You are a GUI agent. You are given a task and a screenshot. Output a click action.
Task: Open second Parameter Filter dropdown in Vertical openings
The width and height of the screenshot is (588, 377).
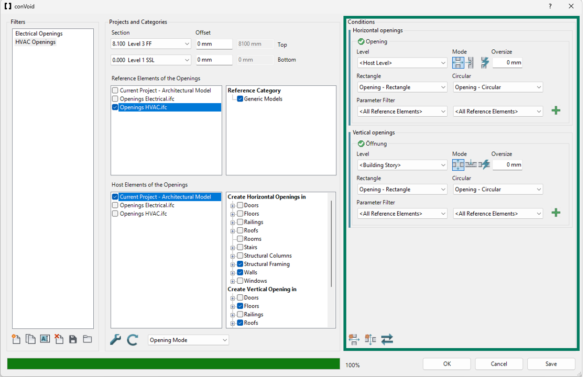click(x=498, y=214)
